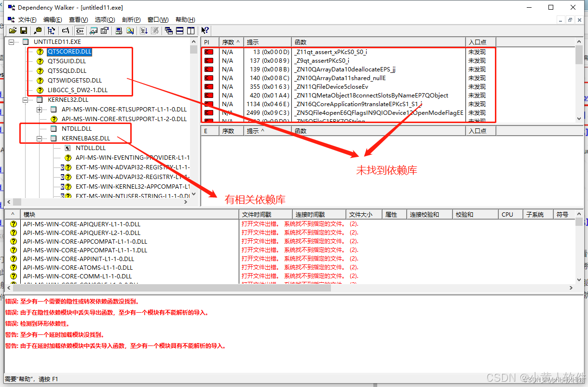Sort imports by 提示 column header
This screenshot has width=588, height=387.
tap(267, 42)
